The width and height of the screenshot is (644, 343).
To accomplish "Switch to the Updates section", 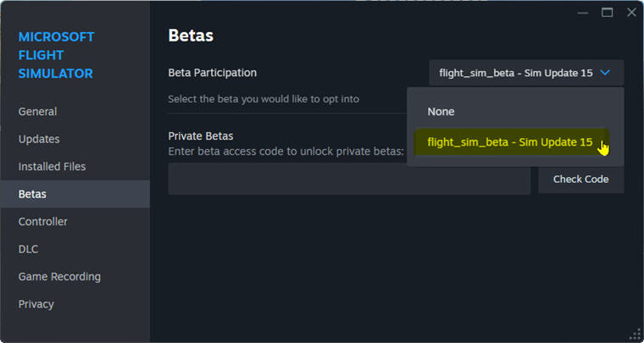I will click(39, 139).
